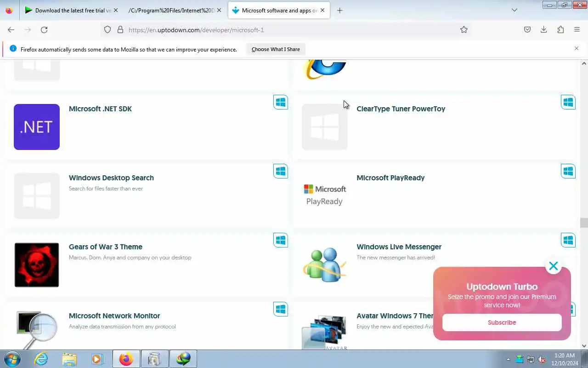Click Avatar Windows 7 theme thumbnail

point(324,331)
